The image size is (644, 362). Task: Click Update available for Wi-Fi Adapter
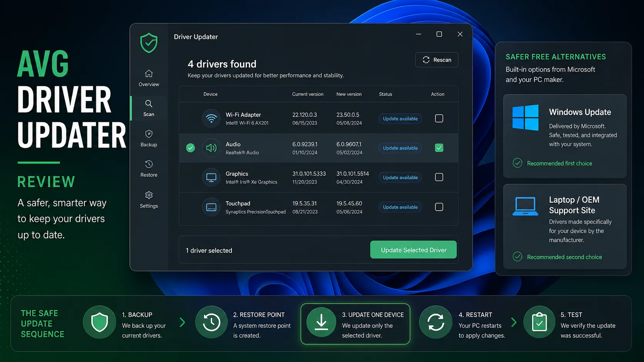[x=400, y=118]
